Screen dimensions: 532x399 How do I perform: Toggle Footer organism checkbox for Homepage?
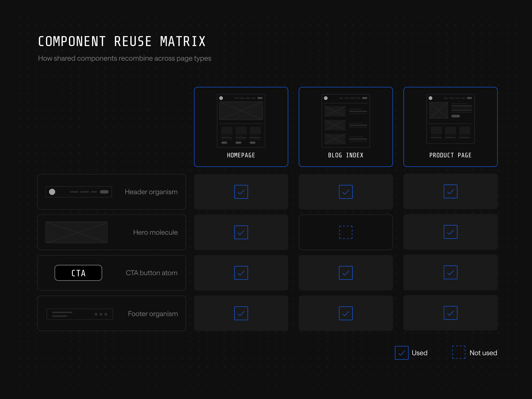coord(241,313)
